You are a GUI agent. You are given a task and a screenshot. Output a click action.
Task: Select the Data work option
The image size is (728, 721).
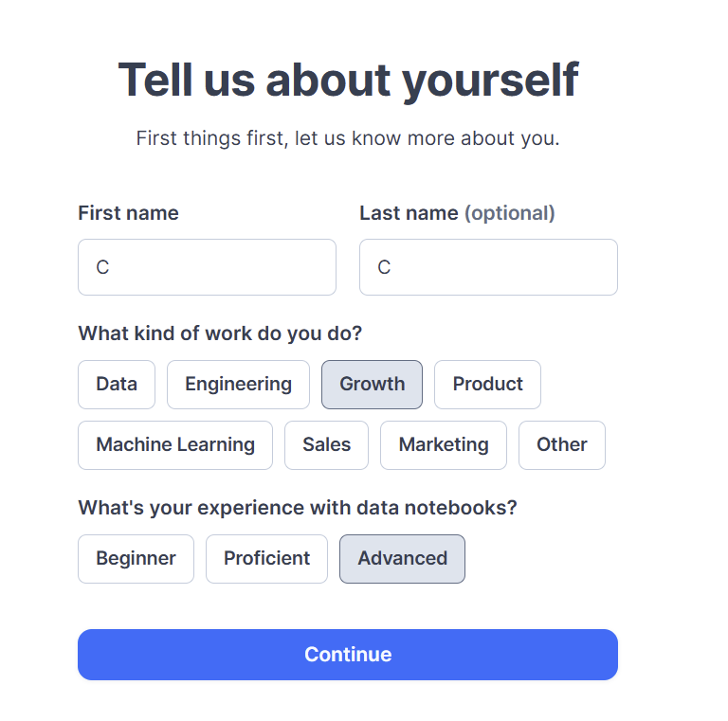tap(117, 385)
